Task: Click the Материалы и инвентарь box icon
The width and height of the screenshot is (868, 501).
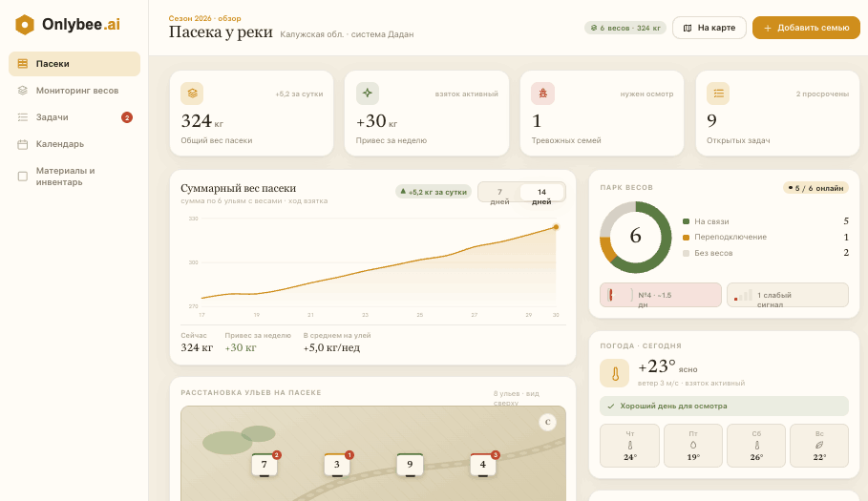Action: click(23, 177)
